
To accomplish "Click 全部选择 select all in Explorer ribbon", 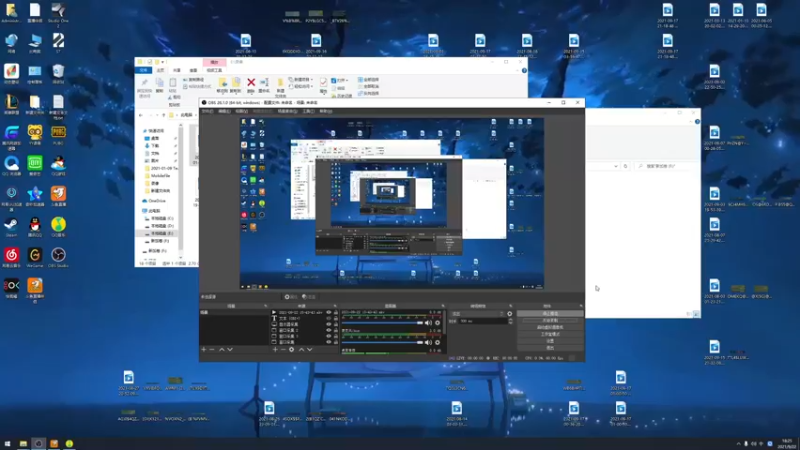I will pos(368,80).
